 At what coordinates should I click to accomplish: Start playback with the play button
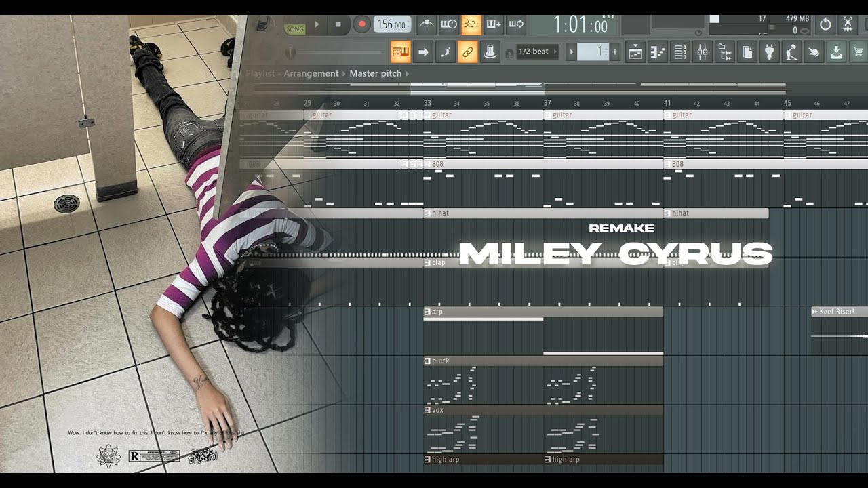[316, 25]
